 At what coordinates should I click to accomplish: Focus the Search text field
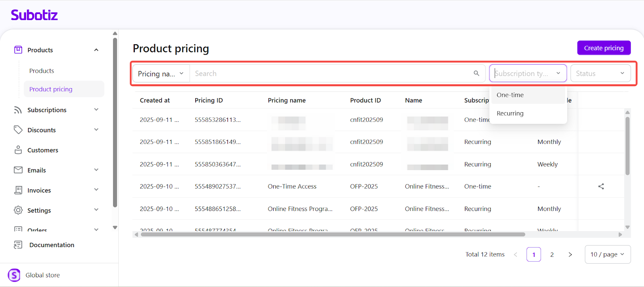(330, 74)
